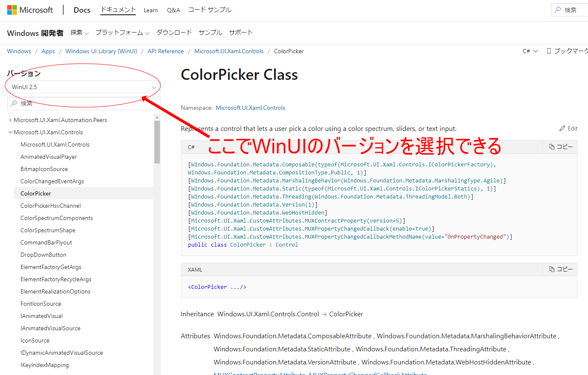Click the Edit pencil icon
588x375 pixels.
pyautogui.click(x=562, y=128)
